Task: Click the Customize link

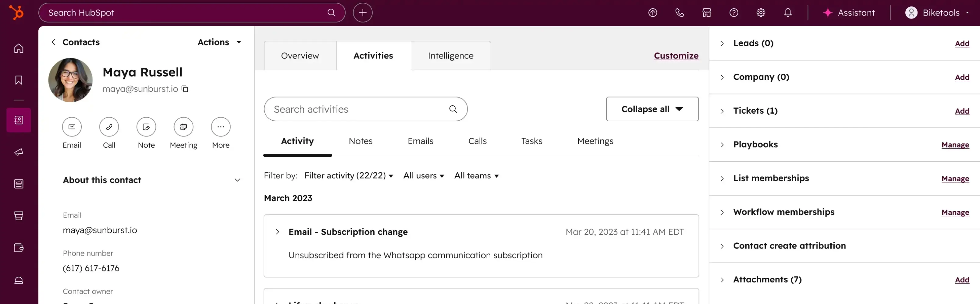Action: pos(676,55)
